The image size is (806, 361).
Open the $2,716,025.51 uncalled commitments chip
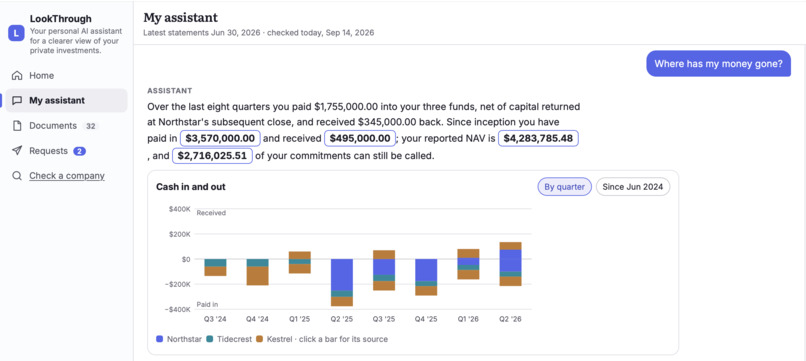tap(212, 155)
